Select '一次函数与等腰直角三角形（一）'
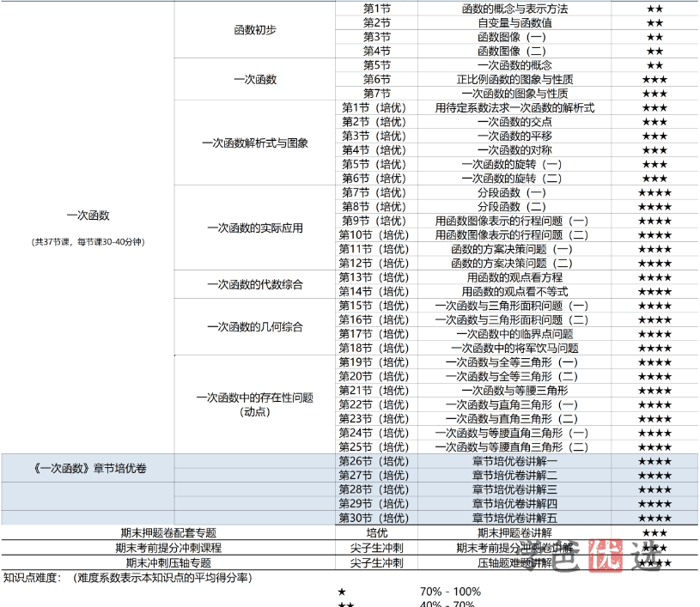Screen dimensions: 700x607 click(514, 434)
